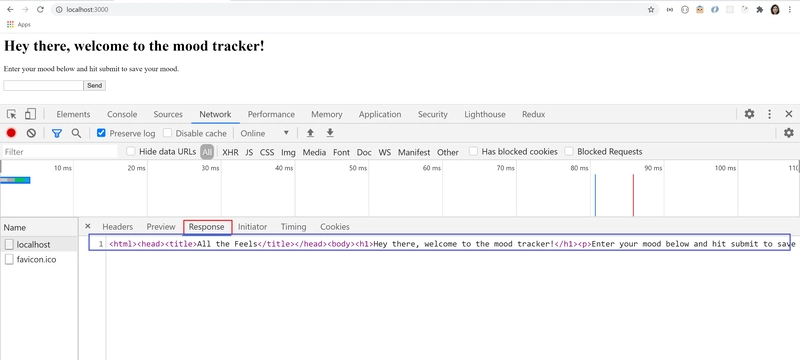Open the Online throttling dropdown

coord(265,133)
